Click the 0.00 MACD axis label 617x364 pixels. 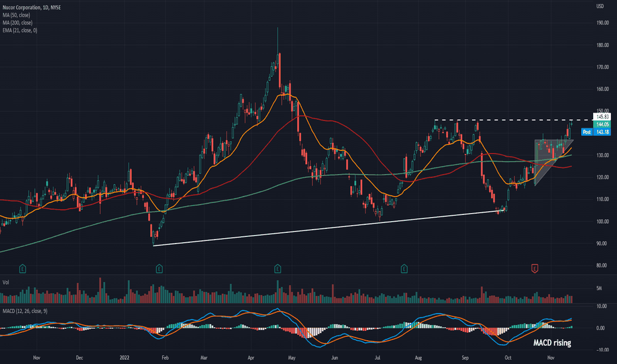point(601,328)
